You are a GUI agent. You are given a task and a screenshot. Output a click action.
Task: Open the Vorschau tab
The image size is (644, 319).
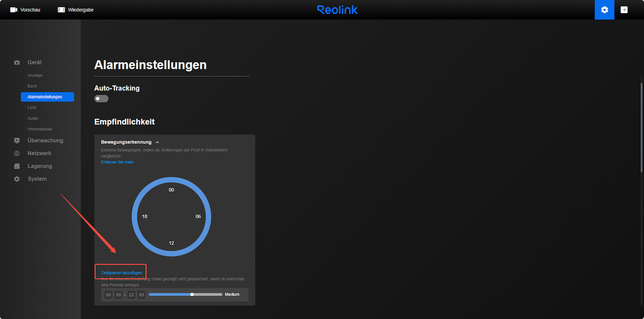click(26, 9)
